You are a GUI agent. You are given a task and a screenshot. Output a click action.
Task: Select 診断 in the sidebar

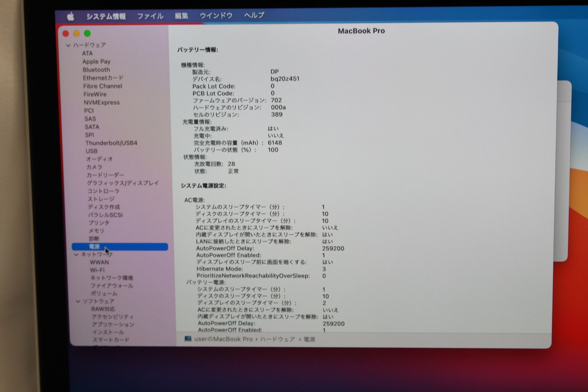coord(94,239)
